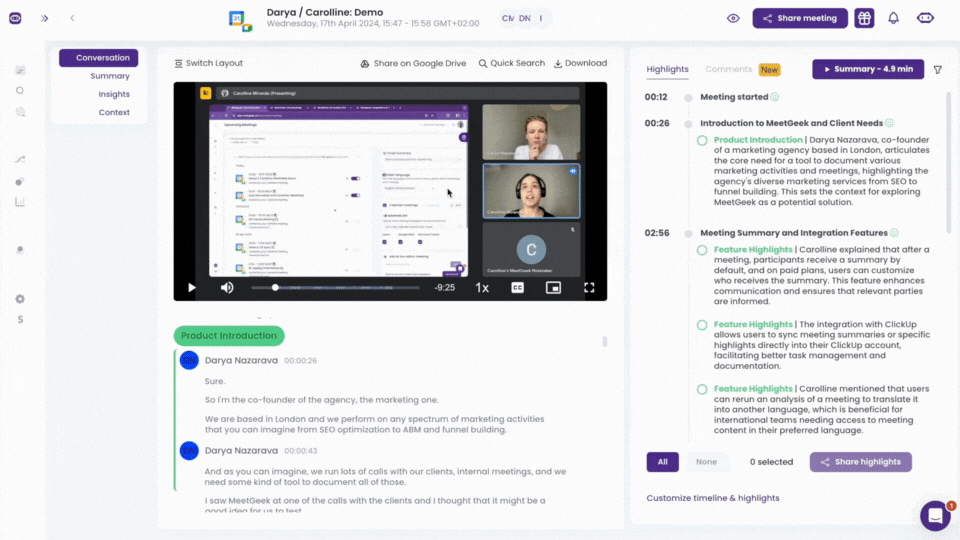This screenshot has width=960, height=540.
Task: Click the transcript scrollbar
Action: coord(604,341)
